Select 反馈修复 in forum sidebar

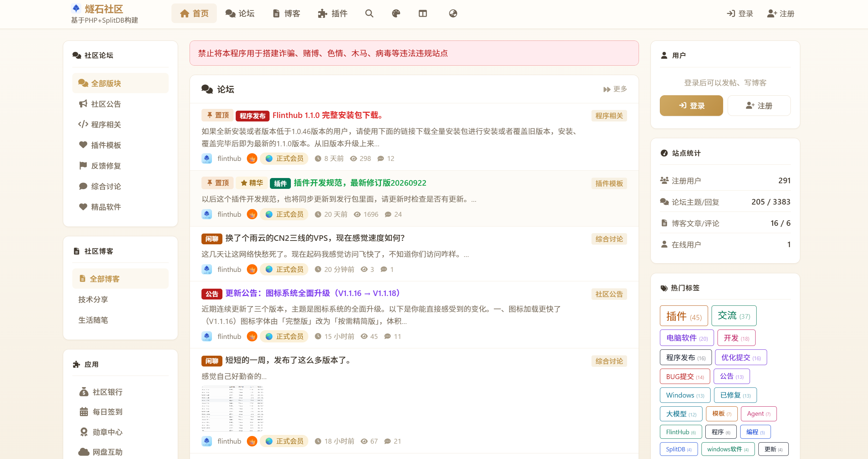coord(120,166)
